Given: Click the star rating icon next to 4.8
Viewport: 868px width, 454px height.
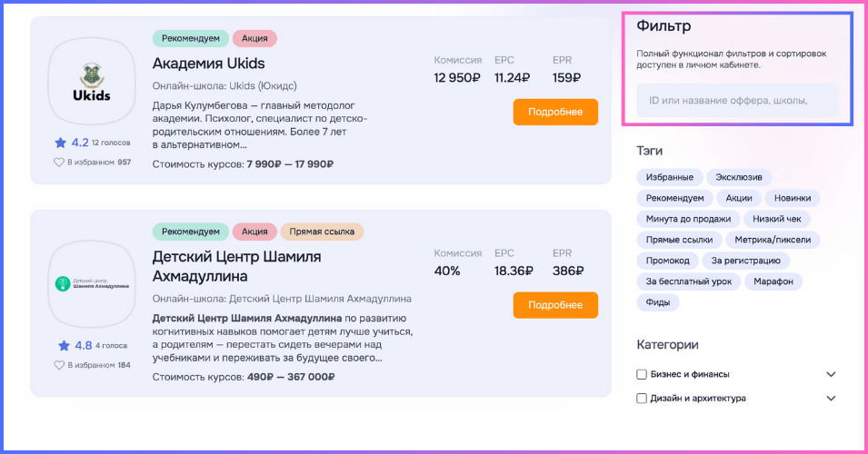Looking at the screenshot, I should coord(65,346).
